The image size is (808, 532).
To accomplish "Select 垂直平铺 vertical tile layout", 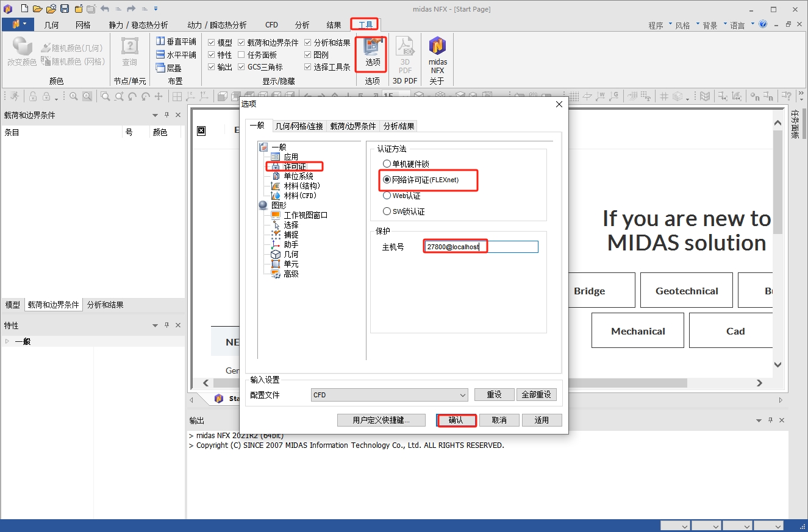I will coord(176,41).
